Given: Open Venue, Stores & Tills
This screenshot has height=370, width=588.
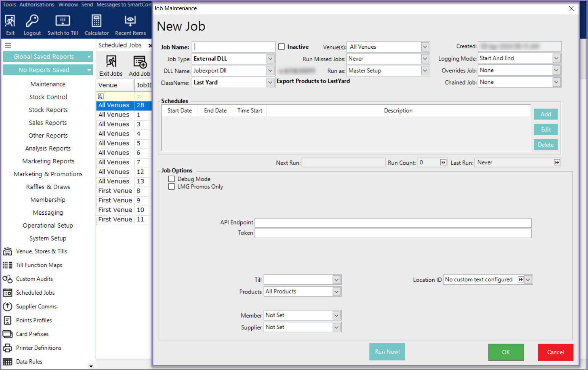Looking at the screenshot, I should tap(41, 251).
